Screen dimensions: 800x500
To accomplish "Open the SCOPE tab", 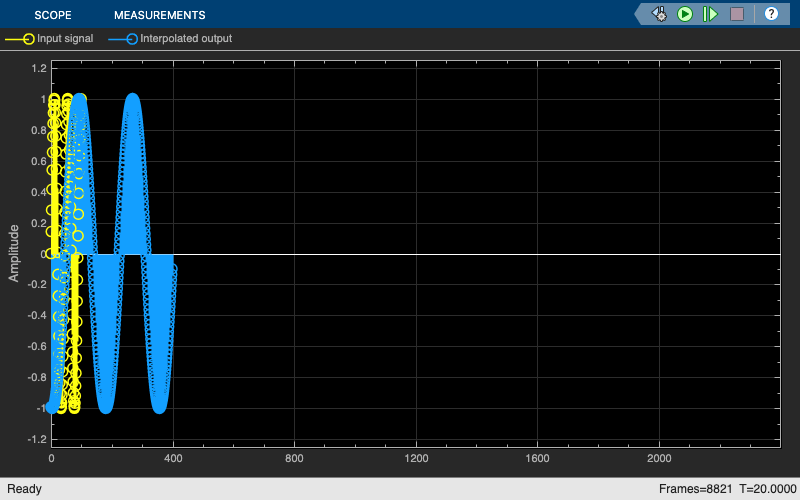I will [53, 15].
